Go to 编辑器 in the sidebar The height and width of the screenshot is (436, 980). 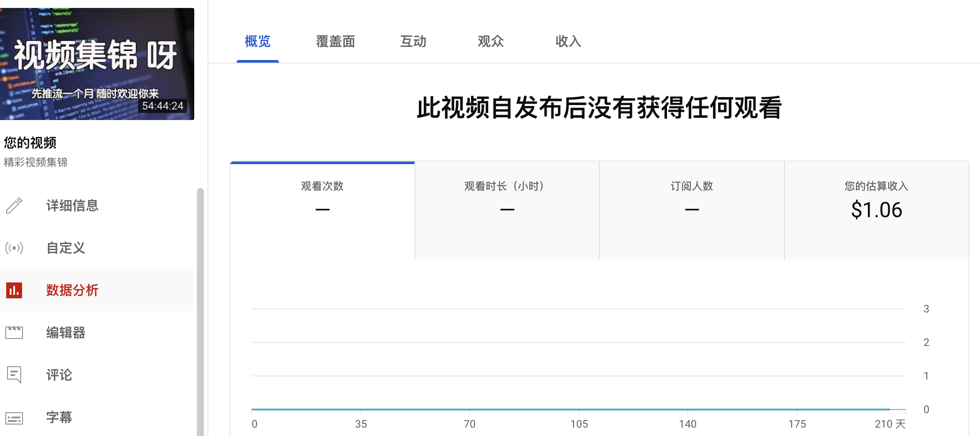pos(97,333)
